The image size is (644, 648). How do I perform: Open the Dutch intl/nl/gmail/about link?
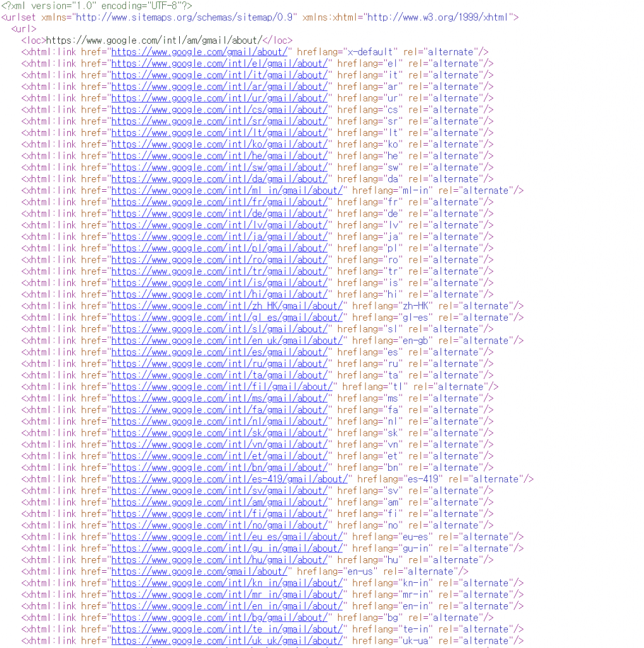click(x=219, y=422)
